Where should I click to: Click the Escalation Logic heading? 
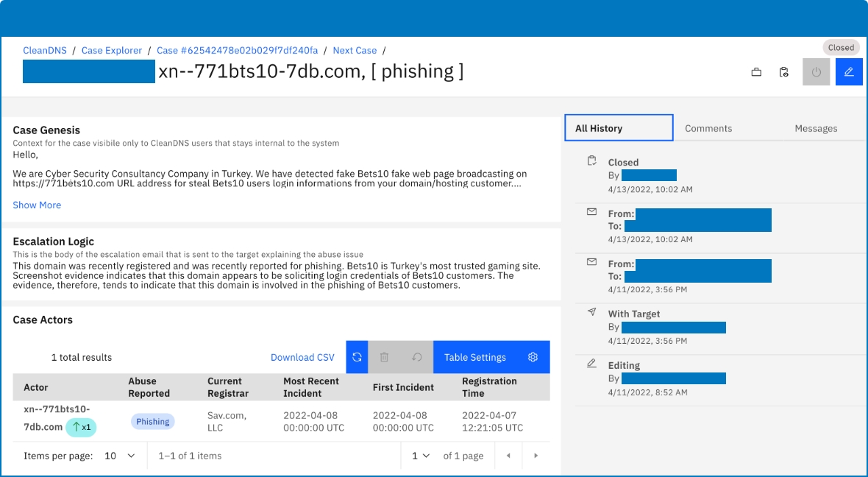tap(53, 241)
